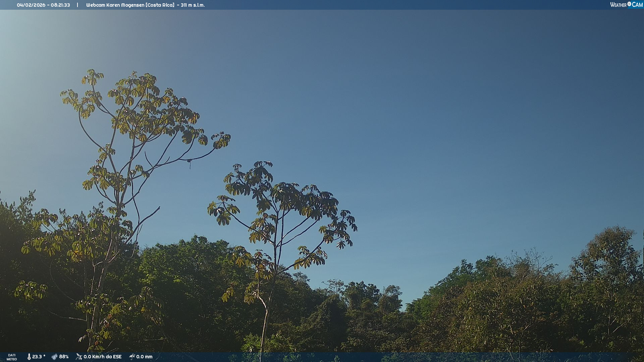Click the date 04/02/2026 in header

[31, 5]
